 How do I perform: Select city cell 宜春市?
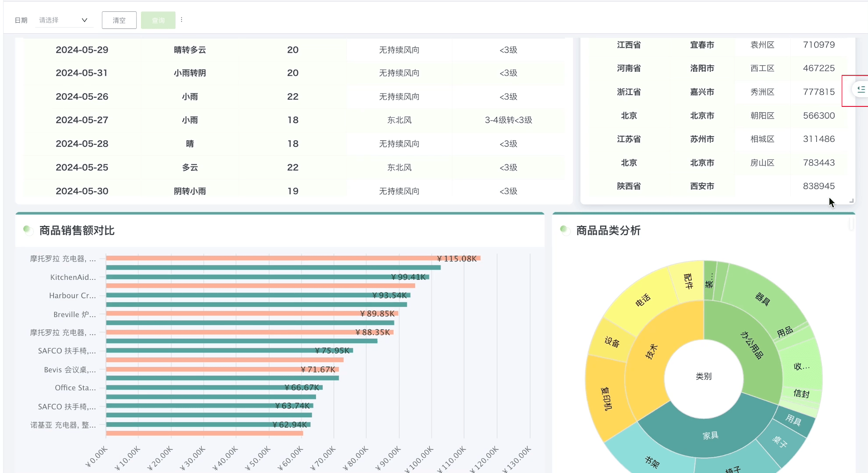[x=702, y=45]
